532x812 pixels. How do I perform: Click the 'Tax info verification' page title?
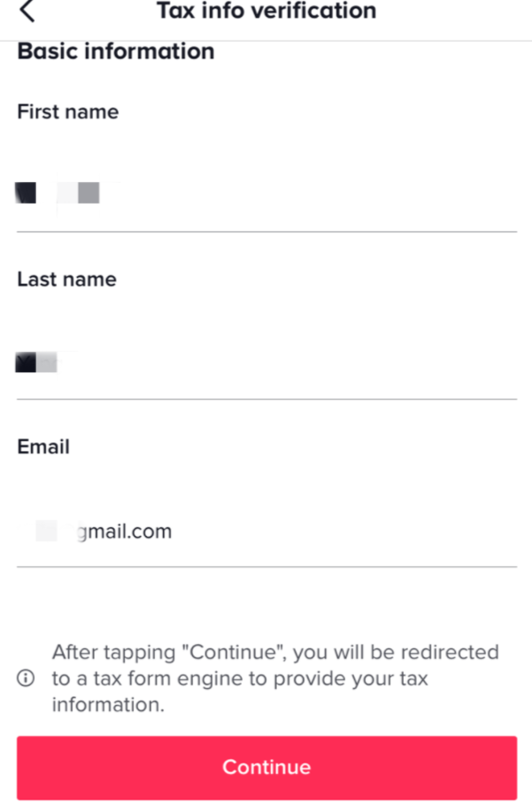(x=266, y=11)
